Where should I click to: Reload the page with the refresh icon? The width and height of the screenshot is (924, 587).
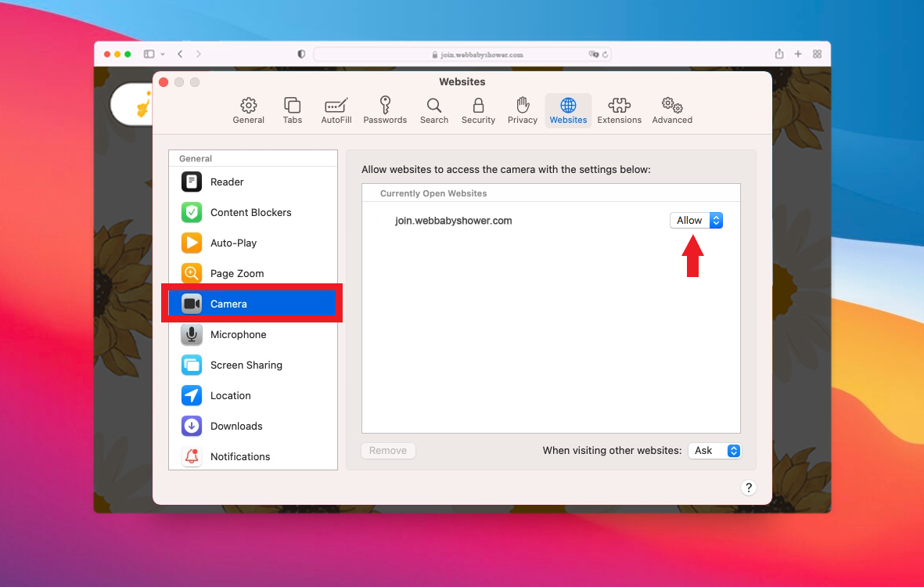[x=605, y=54]
